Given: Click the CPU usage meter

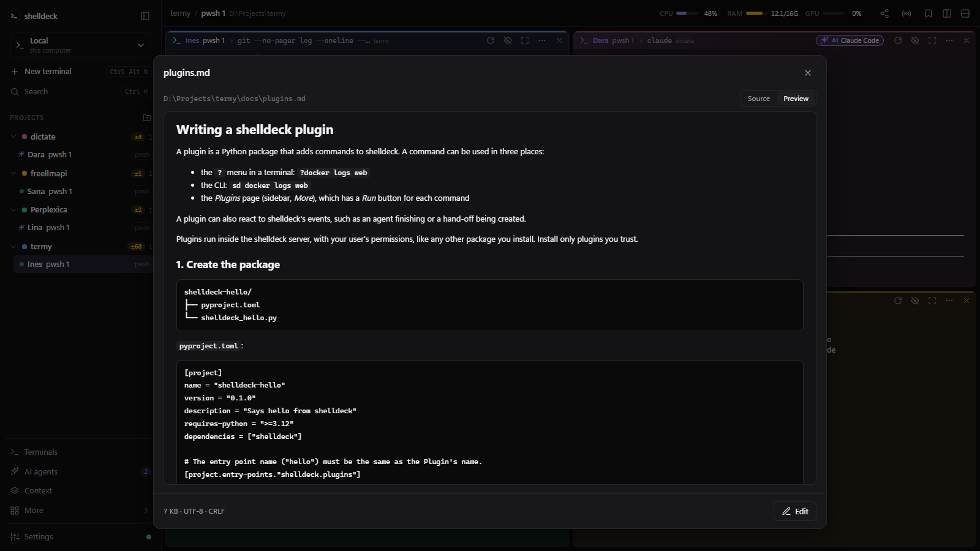Looking at the screenshot, I should click(688, 13).
